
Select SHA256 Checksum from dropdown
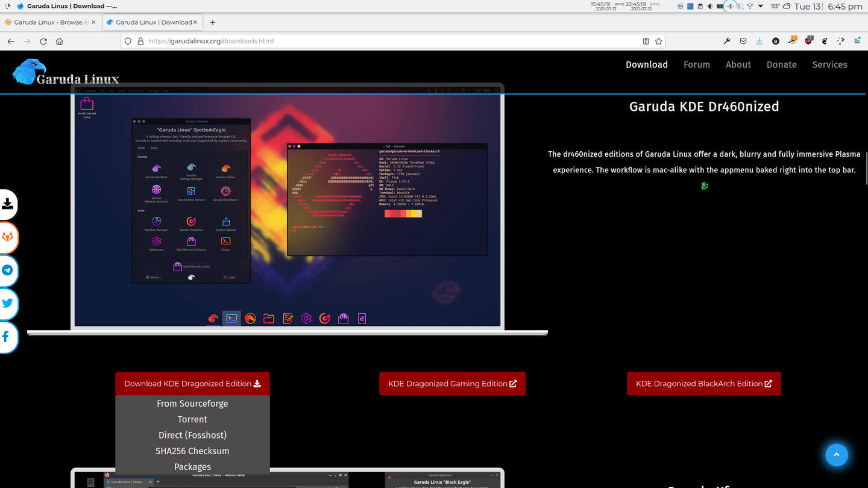tap(192, 451)
